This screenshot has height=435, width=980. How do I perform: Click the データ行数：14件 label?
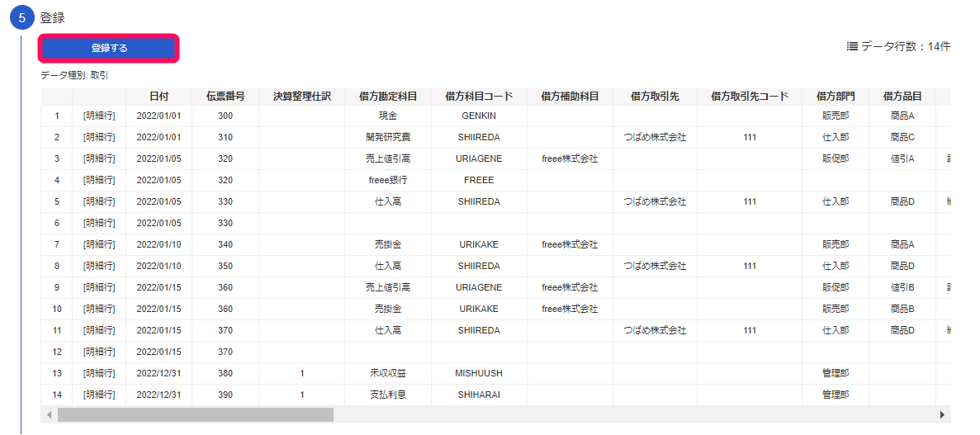907,46
